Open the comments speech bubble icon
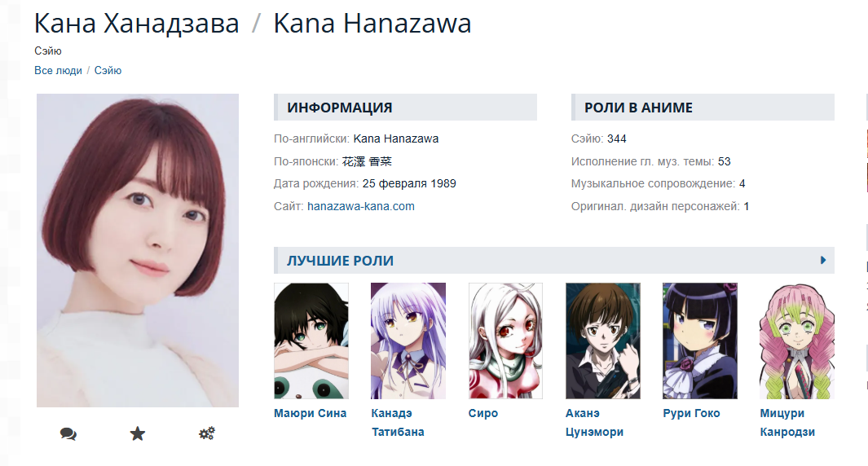 [x=68, y=434]
